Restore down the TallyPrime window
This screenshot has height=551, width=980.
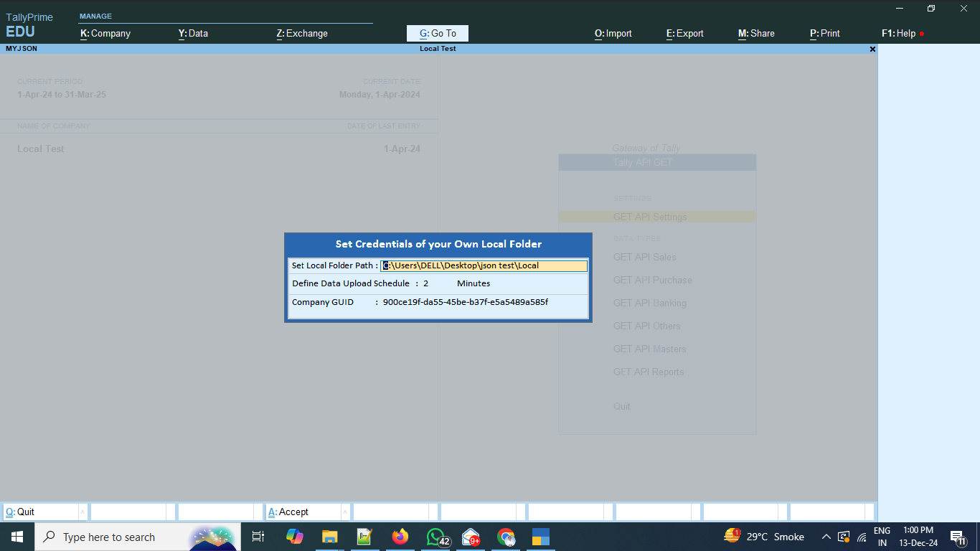click(931, 9)
